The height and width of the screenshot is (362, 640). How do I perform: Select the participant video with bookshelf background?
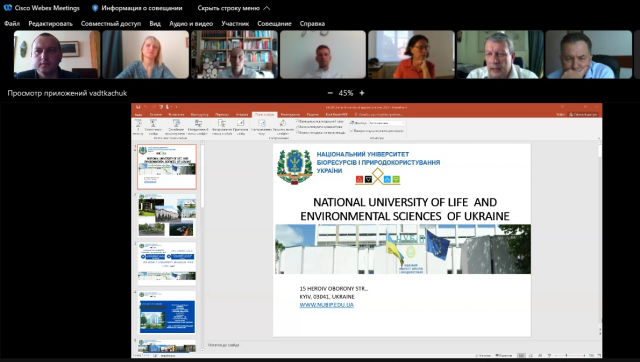pyautogui.click(x=234, y=54)
